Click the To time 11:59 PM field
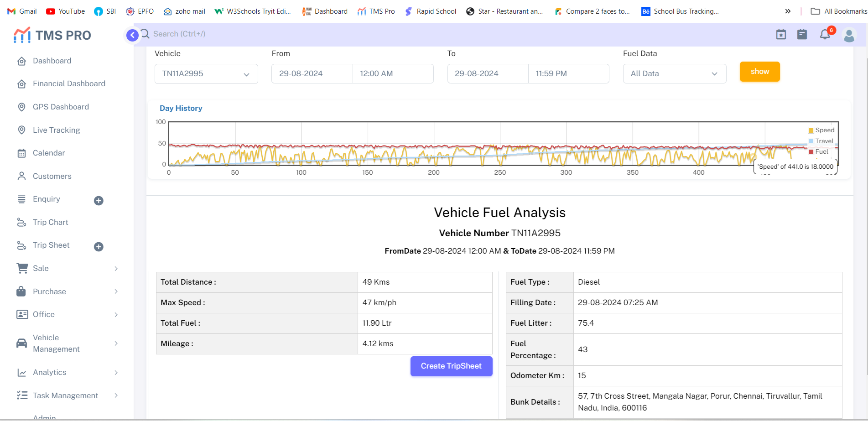This screenshot has width=868, height=421. point(569,73)
